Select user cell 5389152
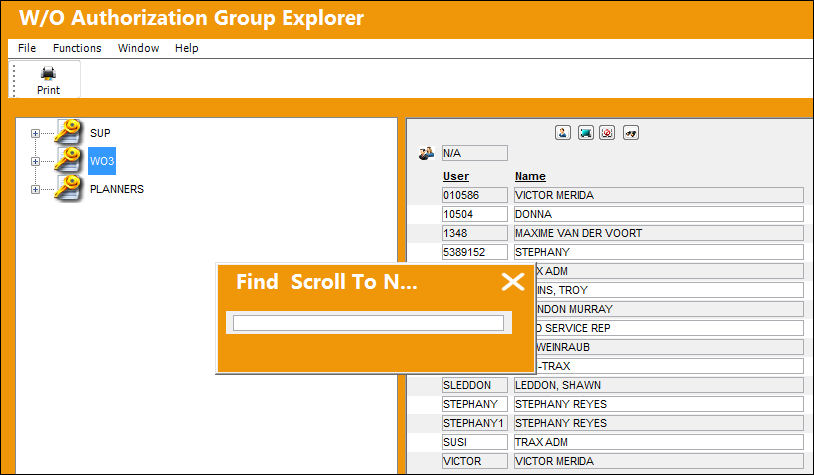The height and width of the screenshot is (475, 814). coord(474,252)
